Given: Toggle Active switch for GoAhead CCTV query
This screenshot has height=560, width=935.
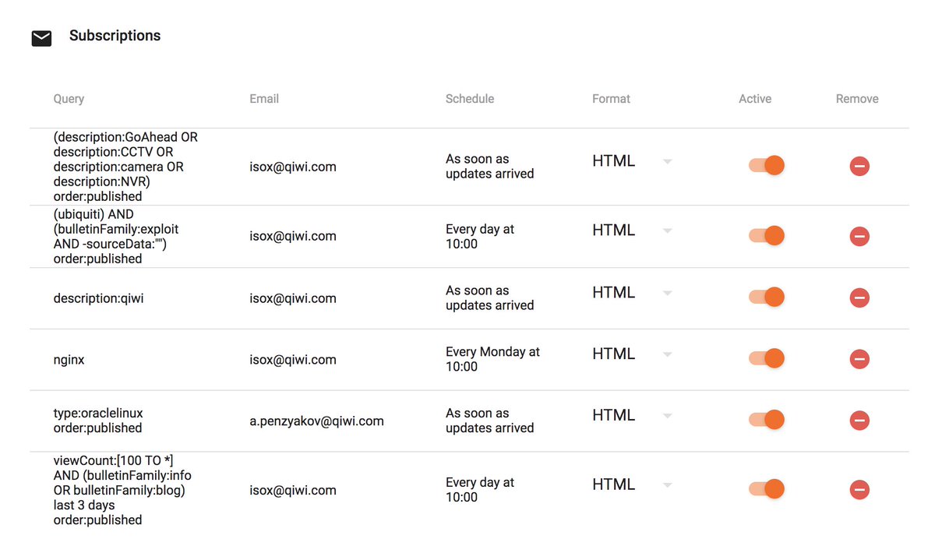Looking at the screenshot, I should pyautogui.click(x=767, y=165).
